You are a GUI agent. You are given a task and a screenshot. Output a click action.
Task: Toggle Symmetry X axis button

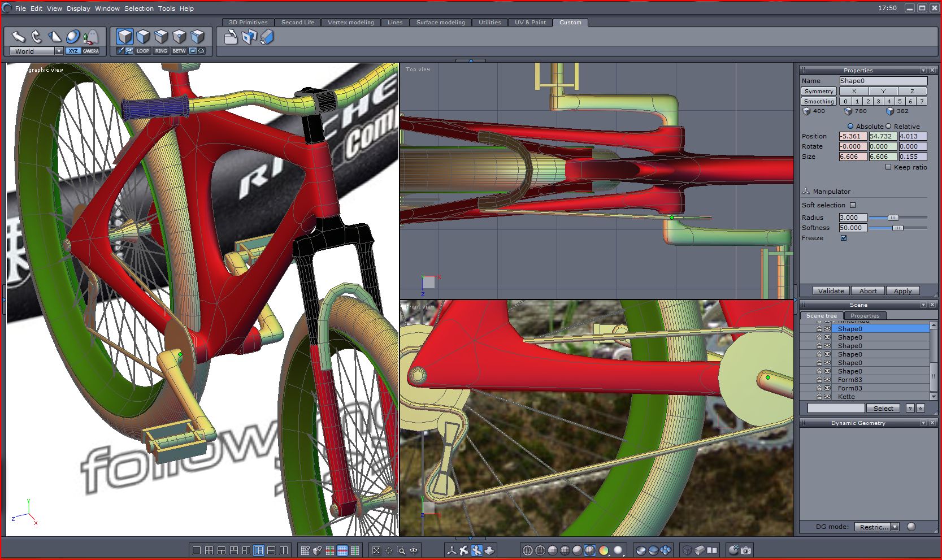[x=854, y=91]
